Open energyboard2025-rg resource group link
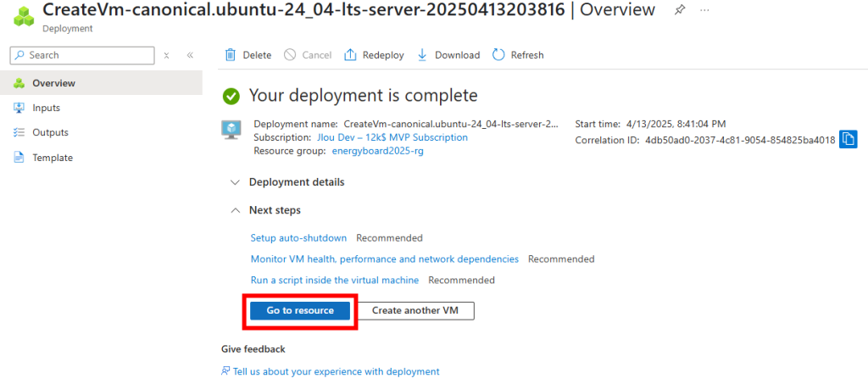Image resolution: width=868 pixels, height=384 pixels. pos(377,151)
